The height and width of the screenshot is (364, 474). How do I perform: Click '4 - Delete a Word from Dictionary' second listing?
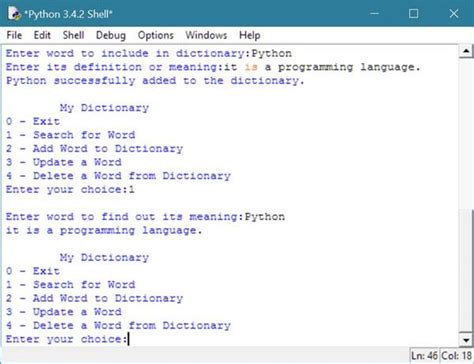click(x=118, y=326)
